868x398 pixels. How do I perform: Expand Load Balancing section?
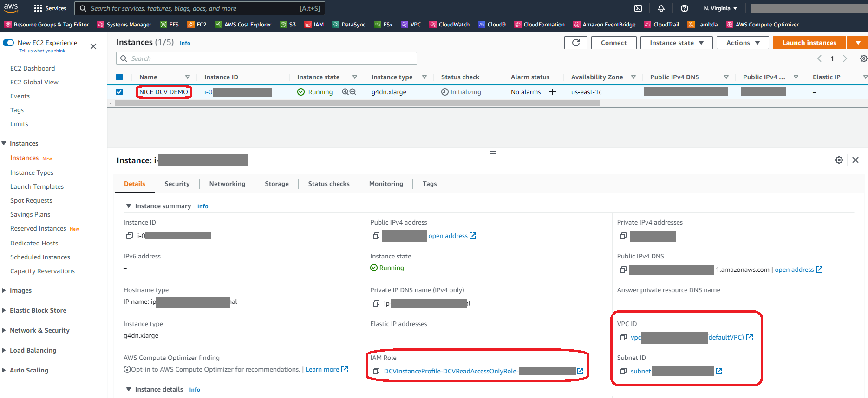4,350
